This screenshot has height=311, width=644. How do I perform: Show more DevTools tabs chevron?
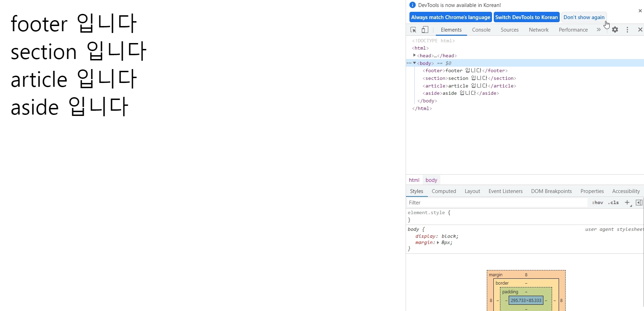point(599,30)
